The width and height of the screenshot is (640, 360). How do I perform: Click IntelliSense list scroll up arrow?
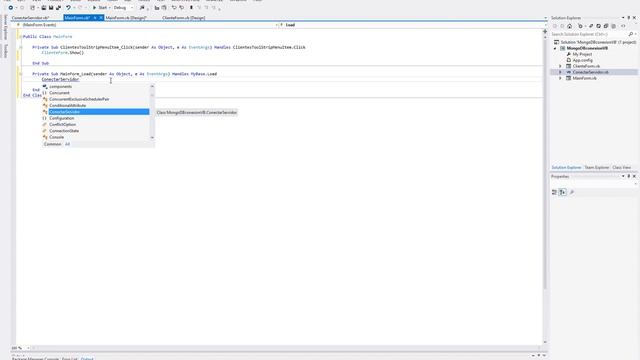[x=152, y=86]
